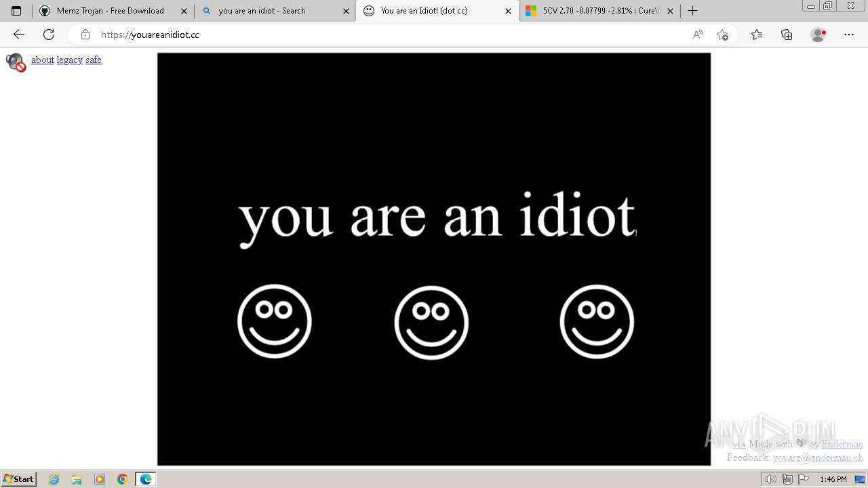This screenshot has height=488, width=868.
Task: Click the right smiley face
Action: 597,321
